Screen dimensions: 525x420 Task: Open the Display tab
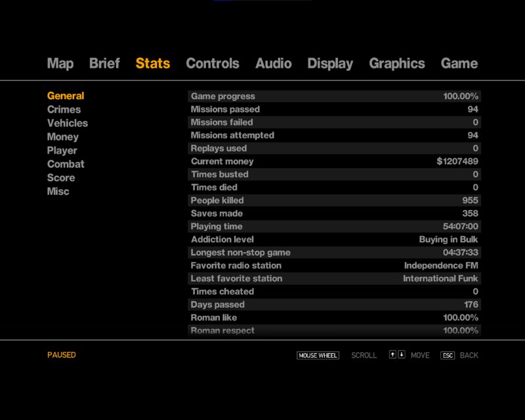(x=330, y=64)
